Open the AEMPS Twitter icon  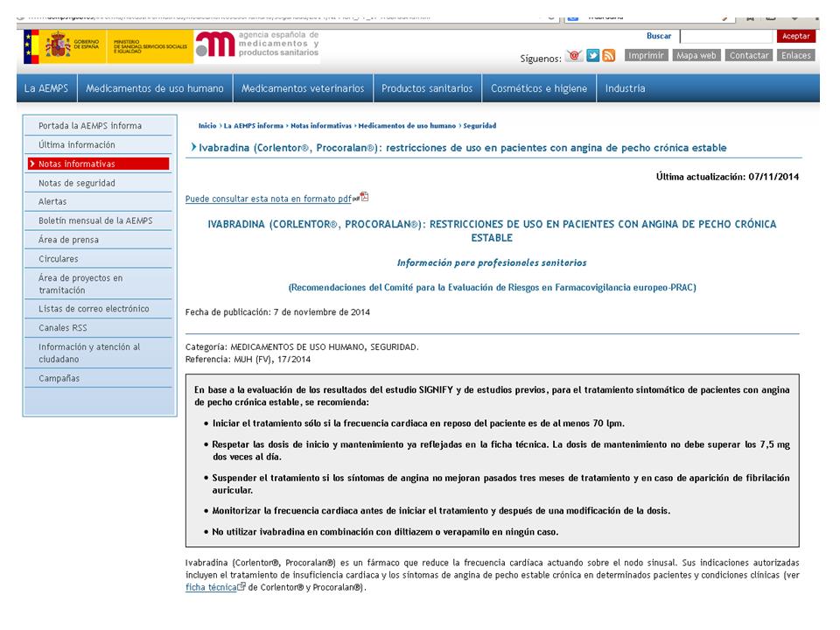tap(593, 56)
